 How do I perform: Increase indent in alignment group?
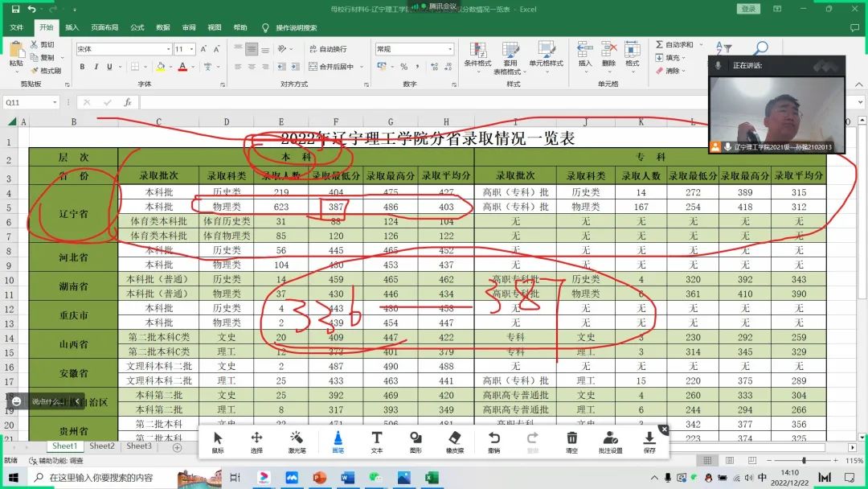pyautogui.click(x=296, y=67)
